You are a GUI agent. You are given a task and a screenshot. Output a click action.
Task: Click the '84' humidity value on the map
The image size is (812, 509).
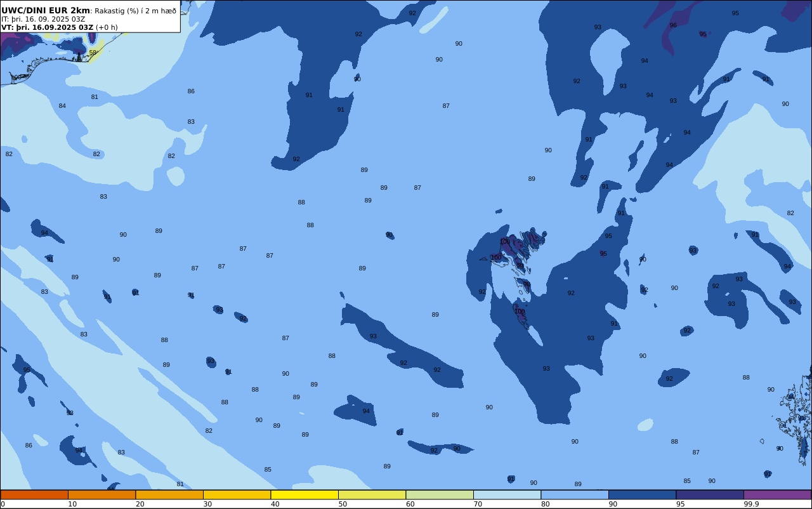click(x=62, y=106)
